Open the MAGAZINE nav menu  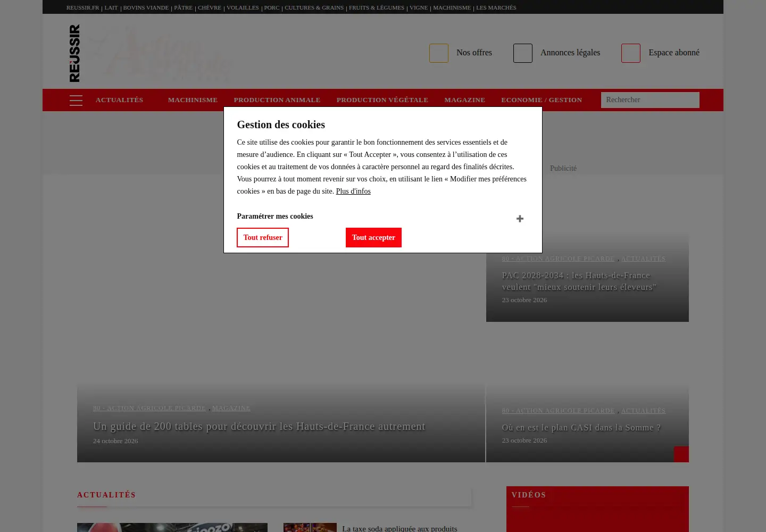coord(465,100)
